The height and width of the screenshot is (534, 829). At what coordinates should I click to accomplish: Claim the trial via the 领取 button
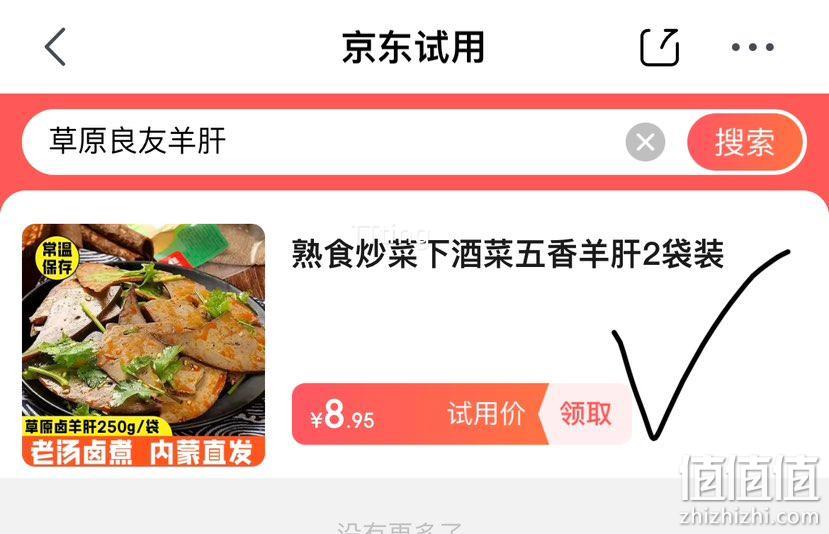[585, 413]
